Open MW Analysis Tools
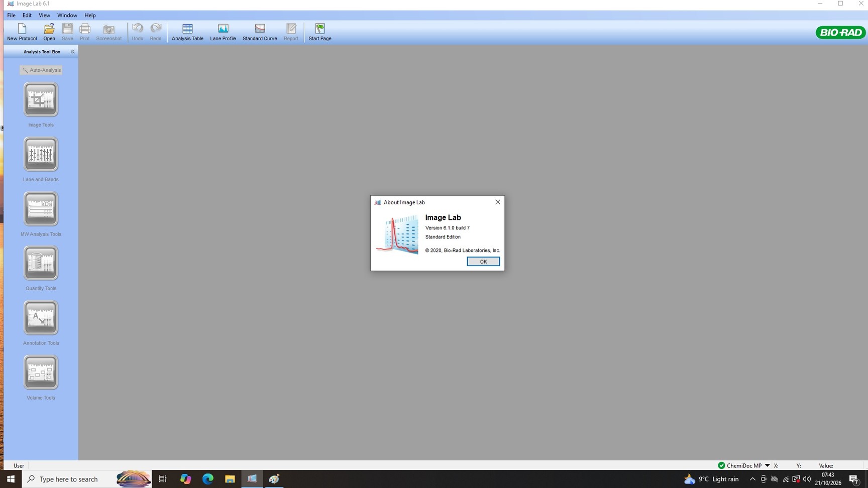 coord(41,209)
